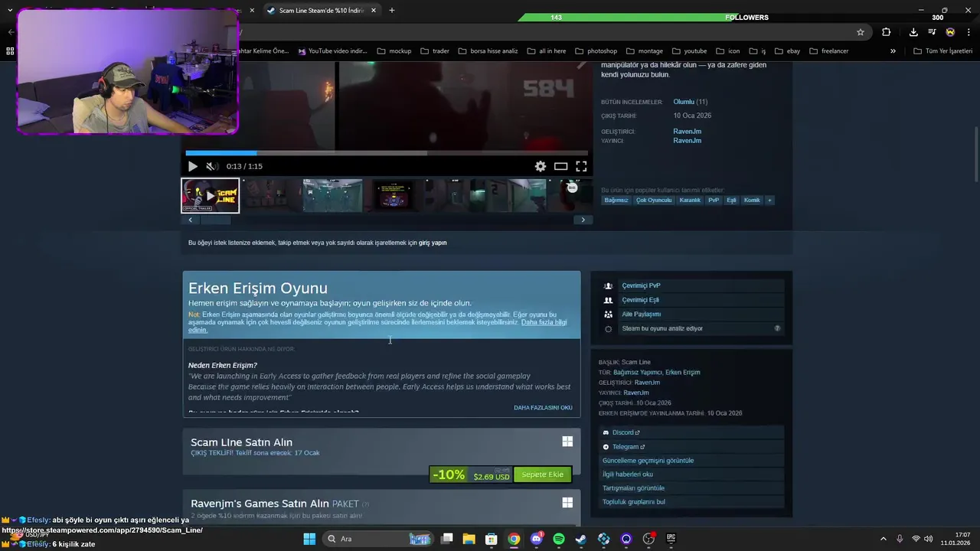The width and height of the screenshot is (980, 551).
Task: Play the Scam Line trailer video
Action: click(x=192, y=166)
